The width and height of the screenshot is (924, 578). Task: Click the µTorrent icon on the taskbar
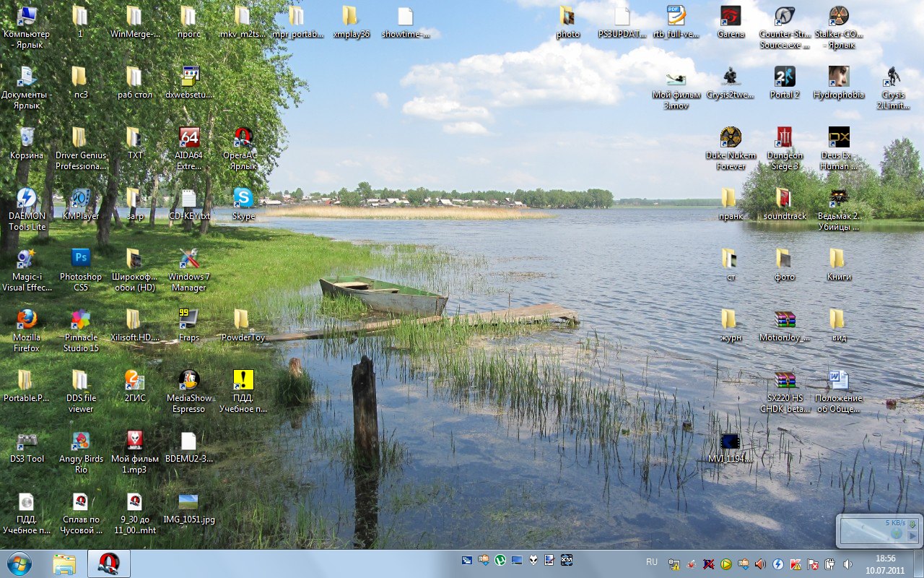click(x=500, y=560)
